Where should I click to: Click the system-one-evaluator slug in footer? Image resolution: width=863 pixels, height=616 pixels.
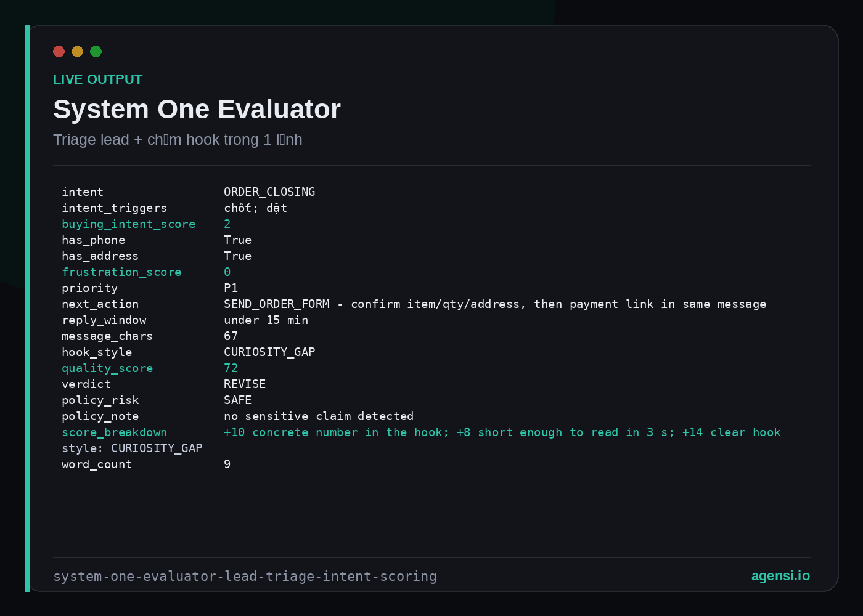point(245,577)
